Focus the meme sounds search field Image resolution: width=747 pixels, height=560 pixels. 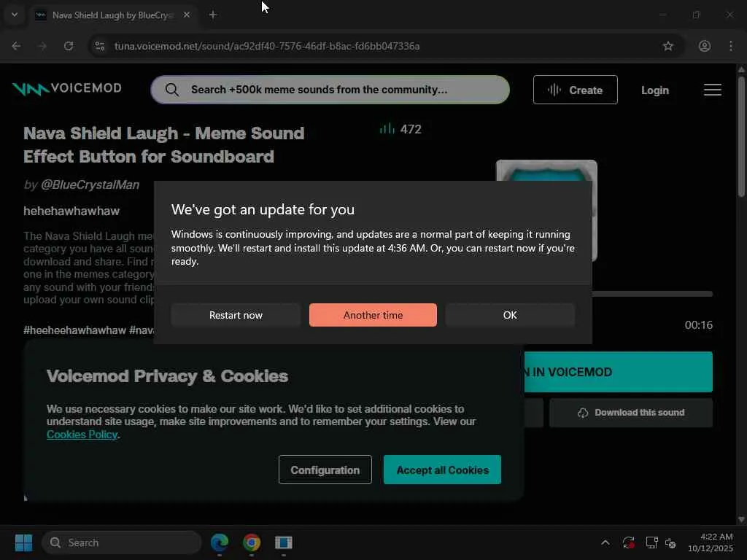point(330,90)
